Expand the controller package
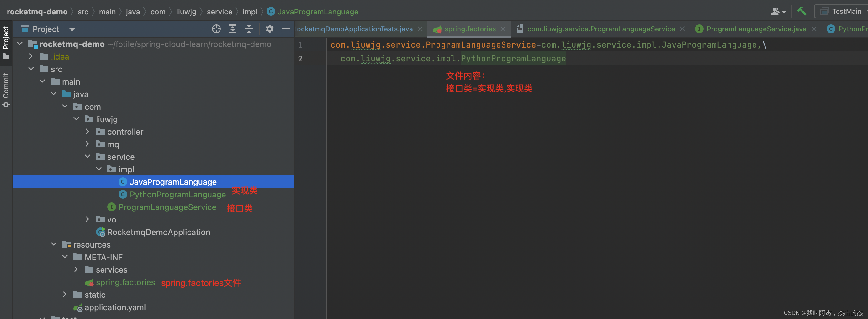 pos(87,131)
